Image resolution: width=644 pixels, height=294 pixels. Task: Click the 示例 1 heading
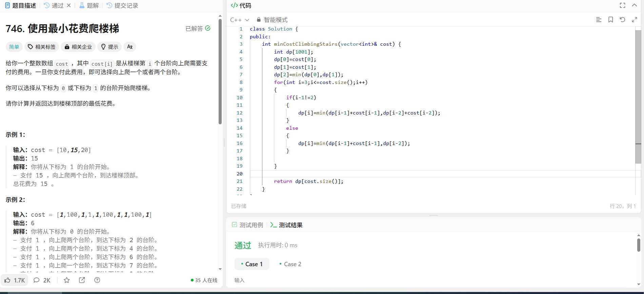(15, 134)
